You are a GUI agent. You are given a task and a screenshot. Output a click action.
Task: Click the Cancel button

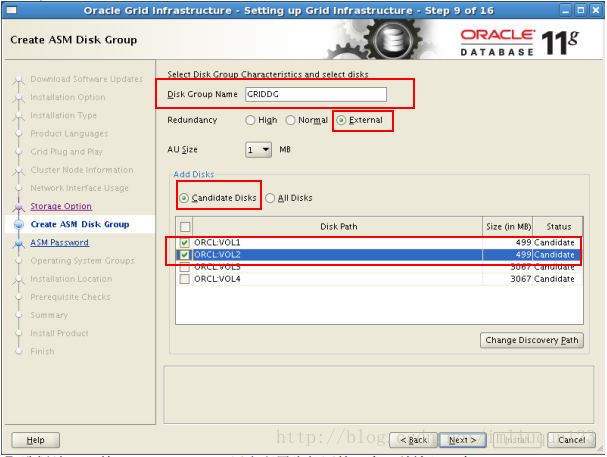point(571,440)
